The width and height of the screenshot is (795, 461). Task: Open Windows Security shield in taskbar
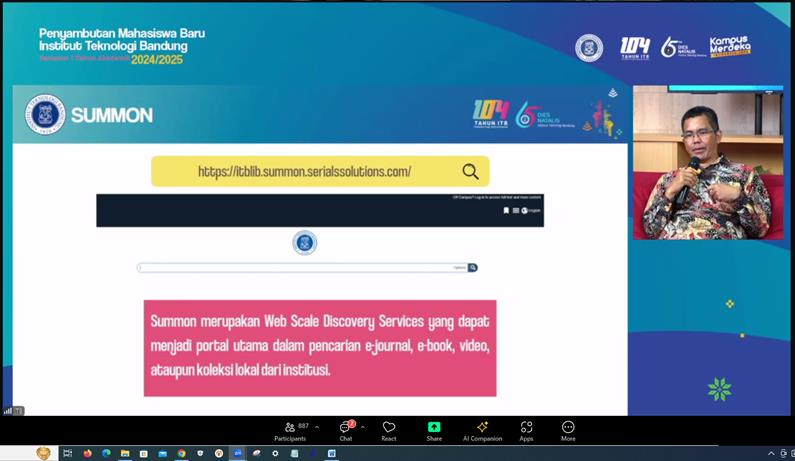coord(200,453)
